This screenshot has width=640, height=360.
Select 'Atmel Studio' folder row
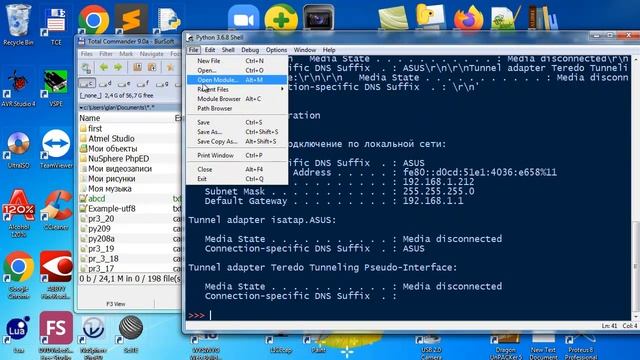(x=130, y=139)
